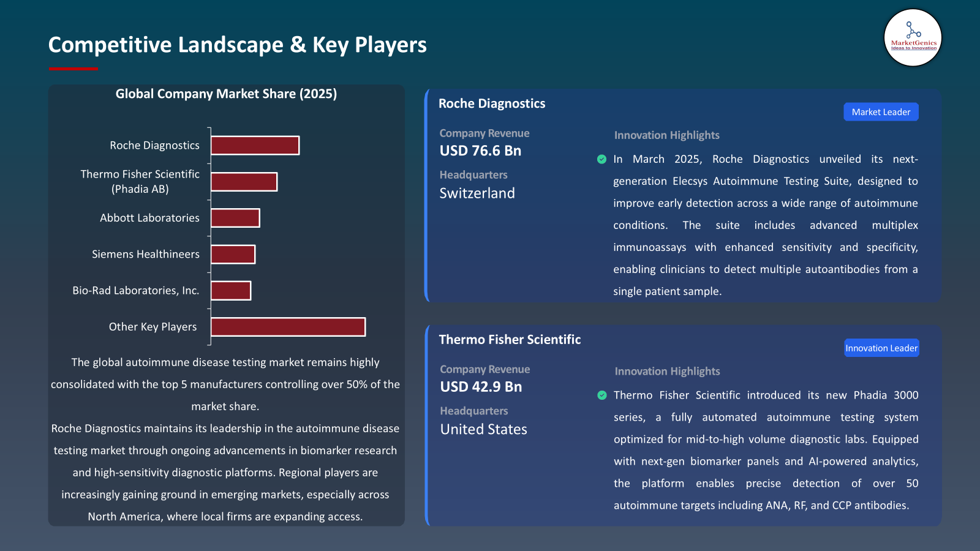This screenshot has width=980, height=551.
Task: Select the Roche Diagnostics chart bar
Action: coord(255,146)
